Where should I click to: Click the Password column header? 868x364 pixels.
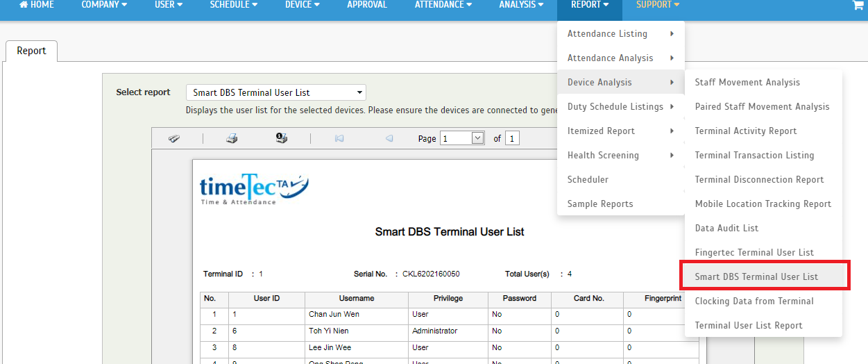click(519, 298)
